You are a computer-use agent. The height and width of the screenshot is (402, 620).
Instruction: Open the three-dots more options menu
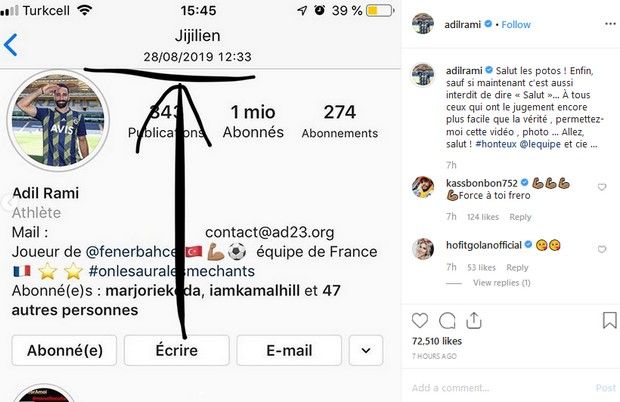(610, 24)
